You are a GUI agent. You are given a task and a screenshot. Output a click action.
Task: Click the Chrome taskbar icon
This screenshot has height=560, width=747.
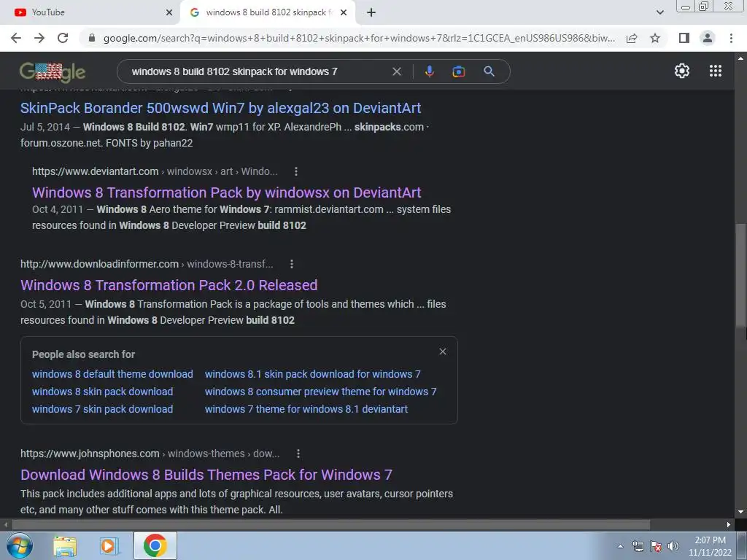155,545
